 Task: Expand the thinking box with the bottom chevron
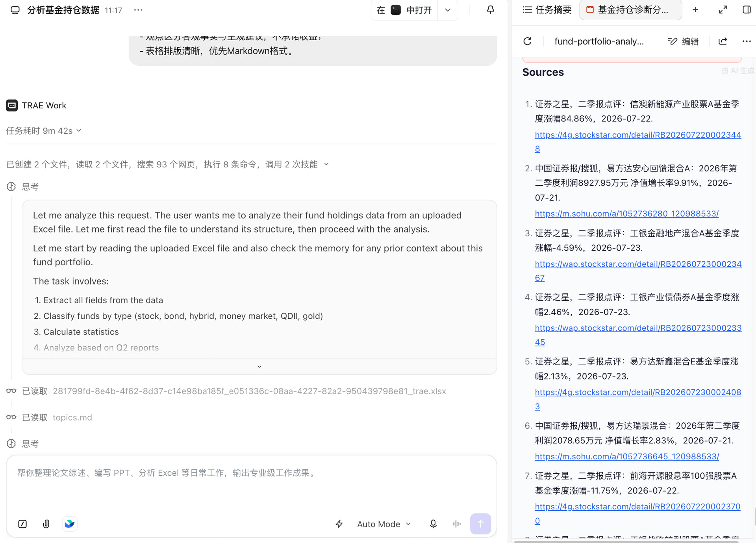click(x=259, y=366)
